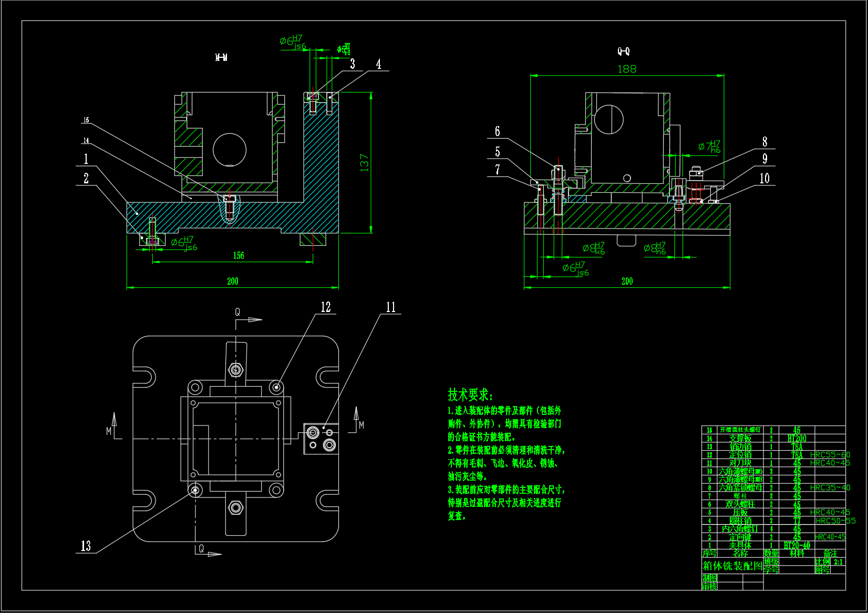The width and height of the screenshot is (868, 613).
Task: Select the ø7 H7/n6 fit annotation
Action: 709,147
